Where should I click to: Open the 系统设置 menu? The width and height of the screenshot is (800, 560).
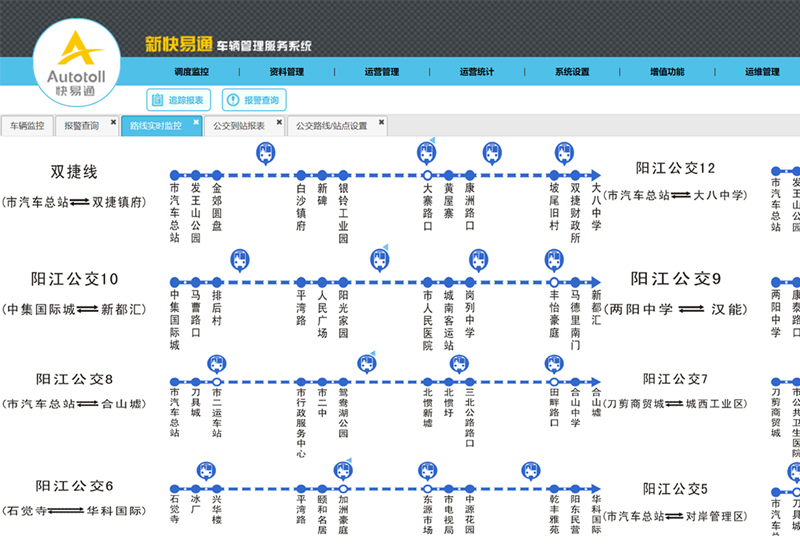[572, 72]
